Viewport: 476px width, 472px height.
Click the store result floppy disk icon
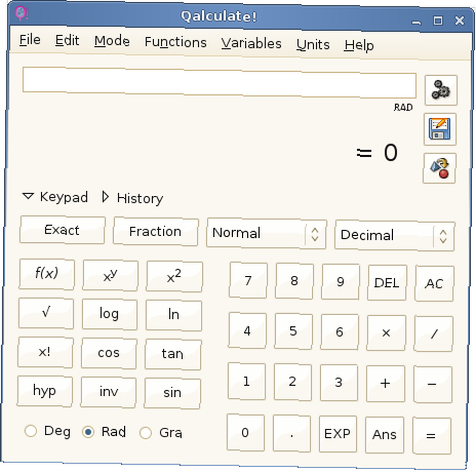pyautogui.click(x=439, y=129)
